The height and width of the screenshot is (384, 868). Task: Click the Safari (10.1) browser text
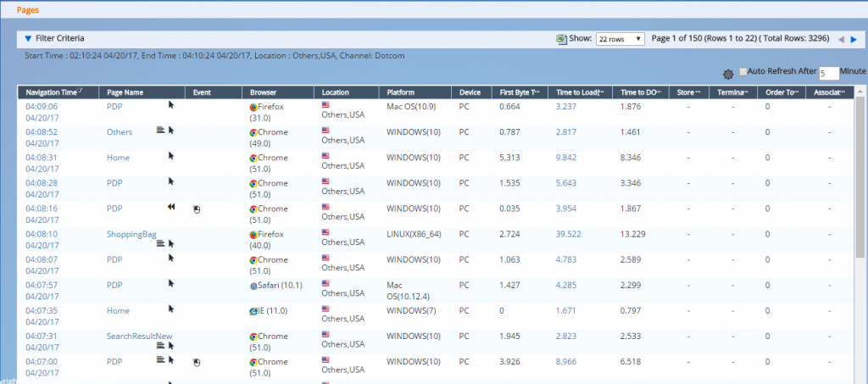point(278,285)
